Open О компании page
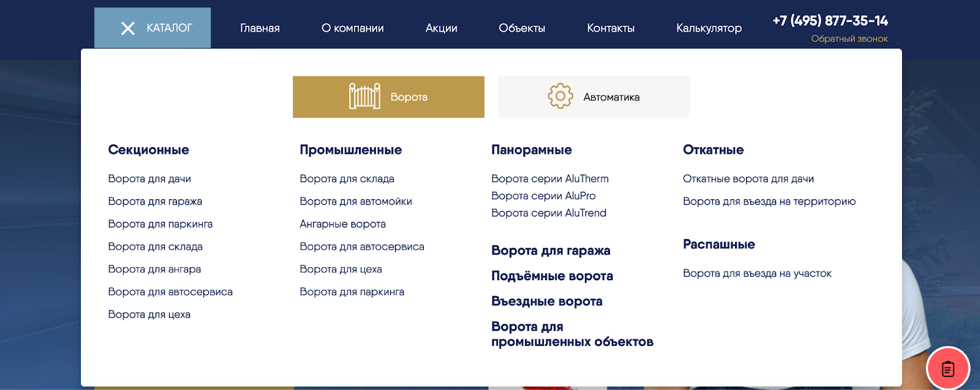 353,28
